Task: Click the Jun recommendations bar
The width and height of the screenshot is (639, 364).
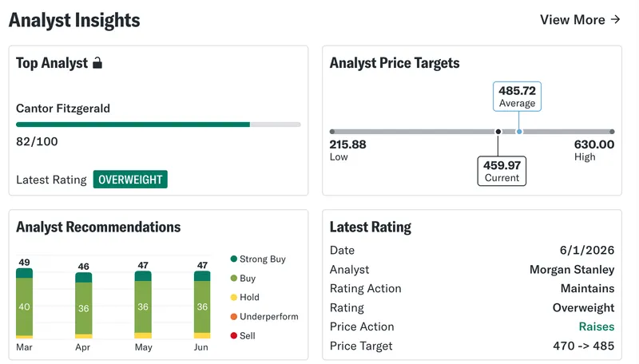Action: coord(202,305)
